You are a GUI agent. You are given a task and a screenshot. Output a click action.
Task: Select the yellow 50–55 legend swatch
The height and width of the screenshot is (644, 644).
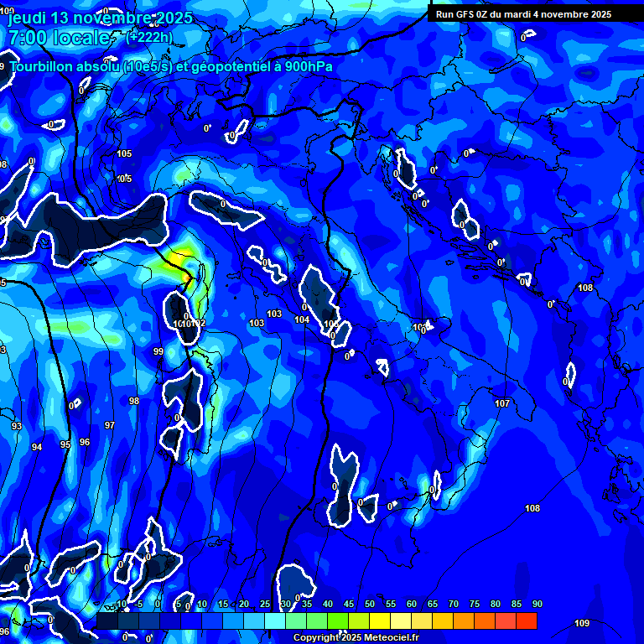click(x=379, y=621)
